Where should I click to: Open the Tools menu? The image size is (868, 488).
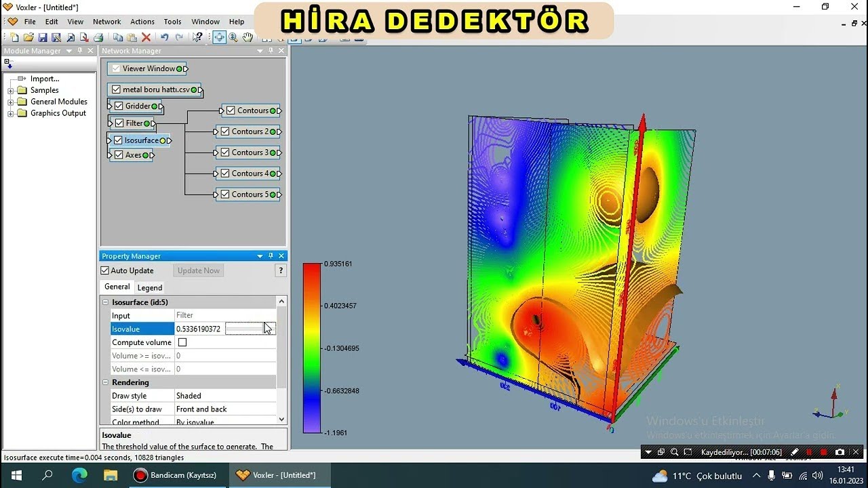(x=173, y=22)
